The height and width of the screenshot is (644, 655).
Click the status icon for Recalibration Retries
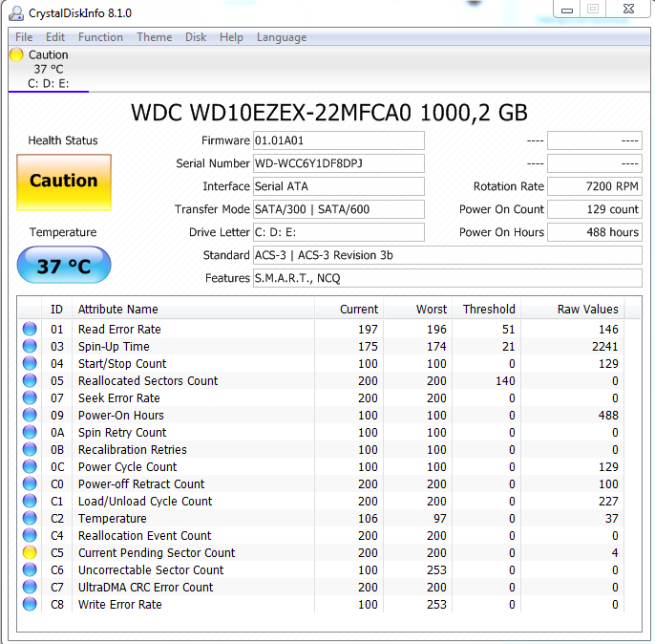click(x=30, y=449)
